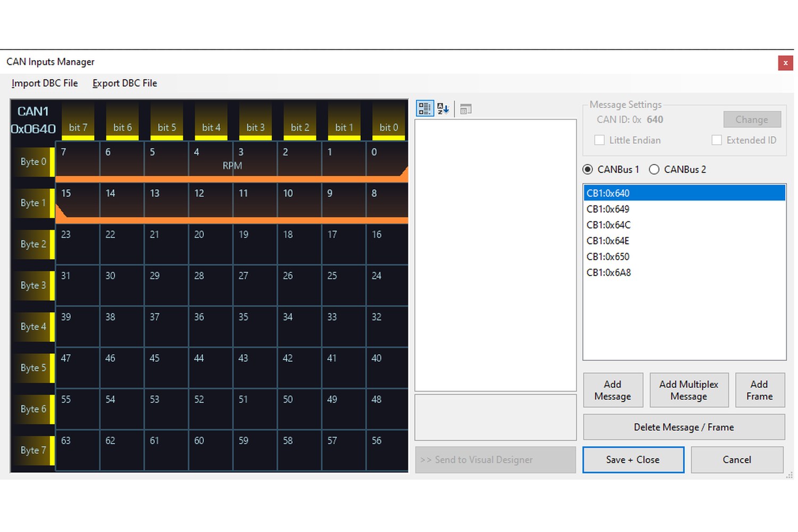Select the CANBus 2 radio button
This screenshot has height=532, width=798.
[x=654, y=169]
